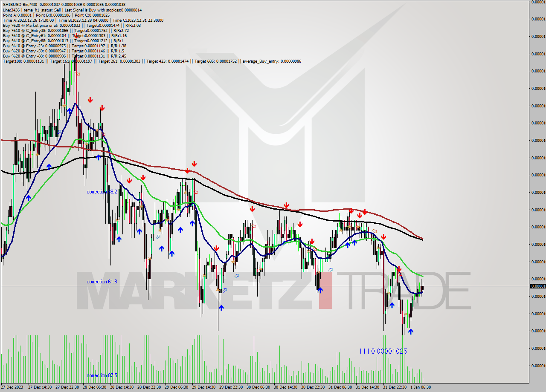
Task: Click the '28 Dec 14:30' time axis label
Action: [122, 387]
